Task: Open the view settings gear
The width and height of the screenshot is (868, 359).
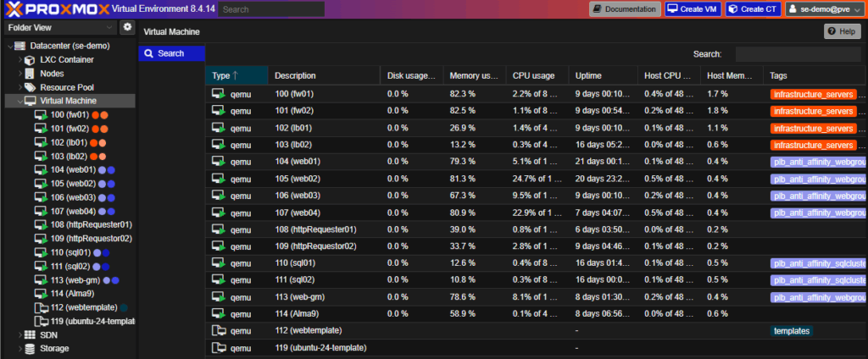Action: pyautogui.click(x=127, y=27)
